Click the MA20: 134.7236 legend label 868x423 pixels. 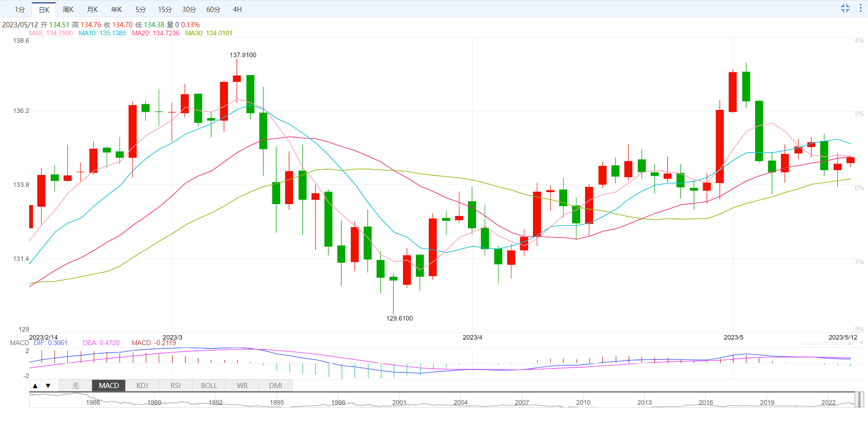pos(156,33)
